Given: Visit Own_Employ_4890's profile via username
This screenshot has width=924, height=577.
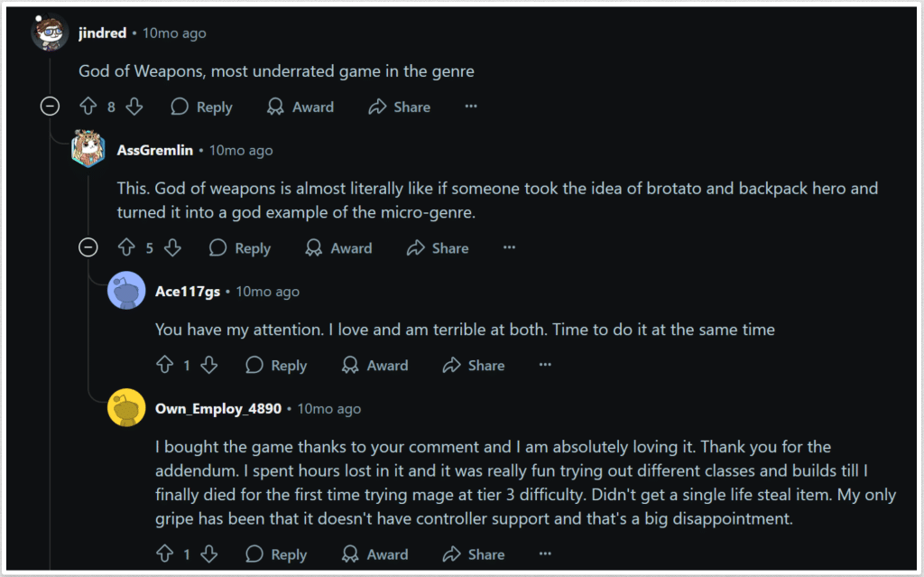Looking at the screenshot, I should (x=219, y=409).
